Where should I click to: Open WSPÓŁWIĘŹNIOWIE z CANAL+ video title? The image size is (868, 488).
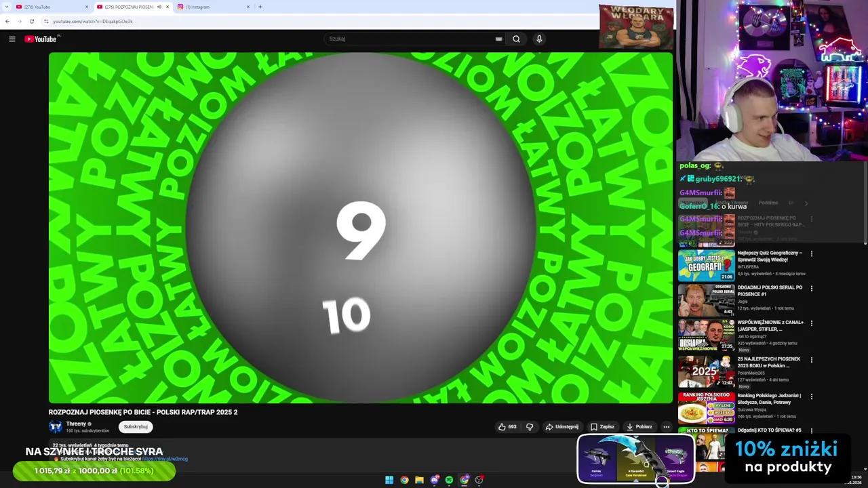coord(770,325)
